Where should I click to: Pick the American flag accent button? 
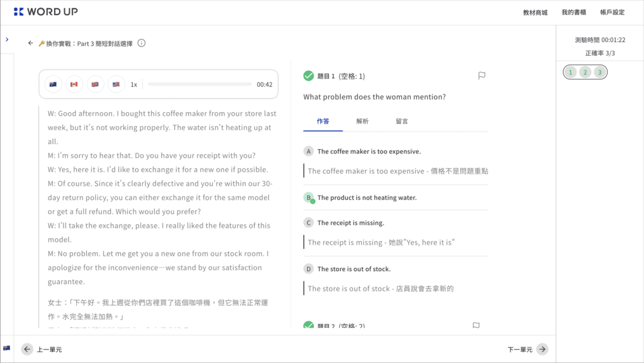[x=116, y=84]
